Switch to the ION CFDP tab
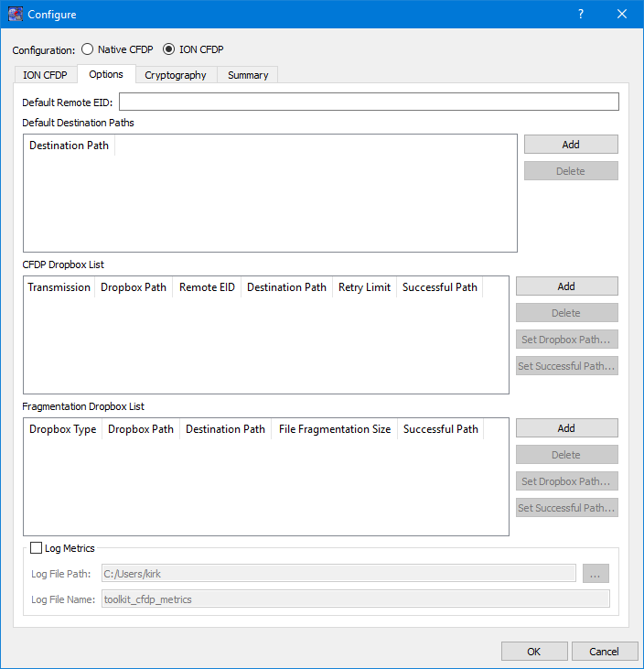 coord(45,75)
